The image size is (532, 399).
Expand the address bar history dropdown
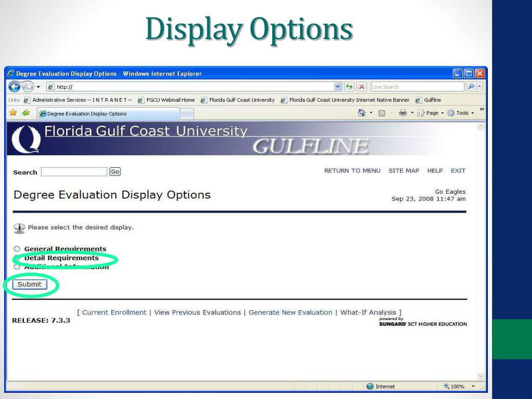(338, 87)
